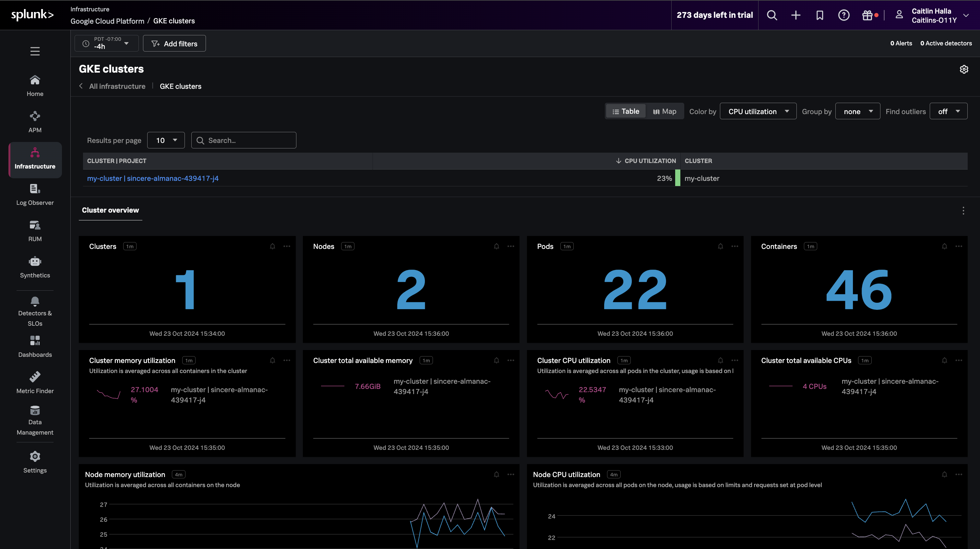
Task: Click bell on Cluster memory utilization chart
Action: pyautogui.click(x=272, y=360)
